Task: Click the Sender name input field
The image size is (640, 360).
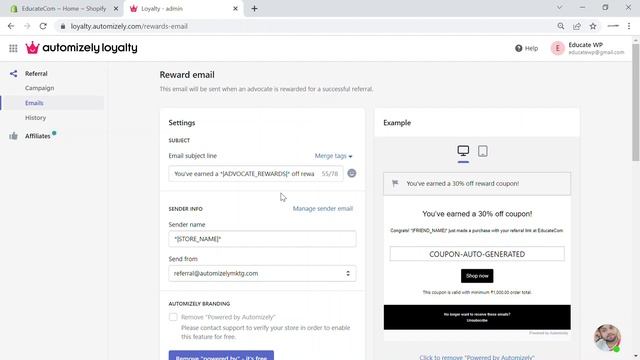Action: click(262, 239)
